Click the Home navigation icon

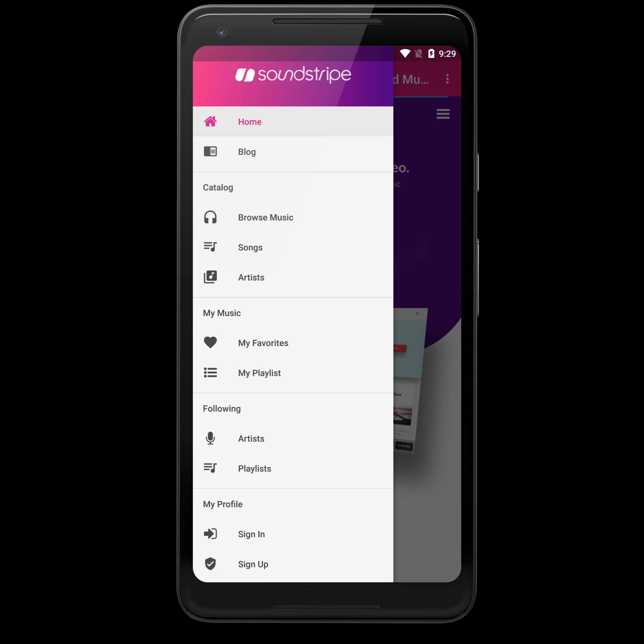(x=211, y=121)
